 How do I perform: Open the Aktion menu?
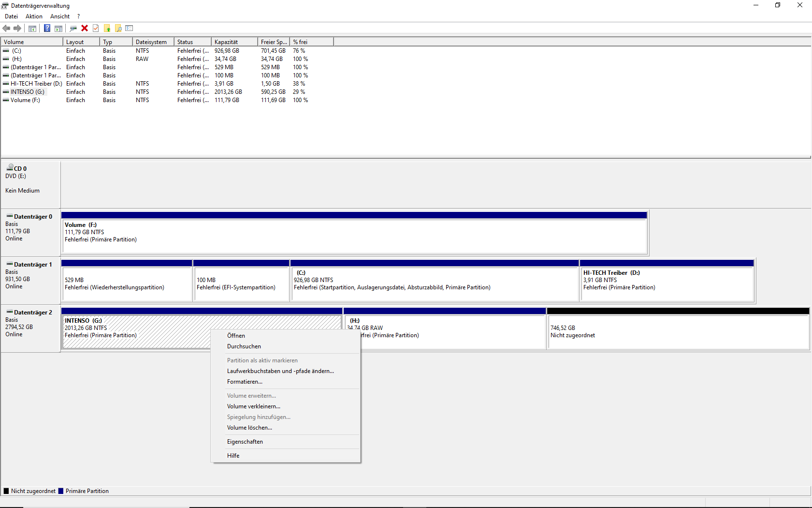34,16
